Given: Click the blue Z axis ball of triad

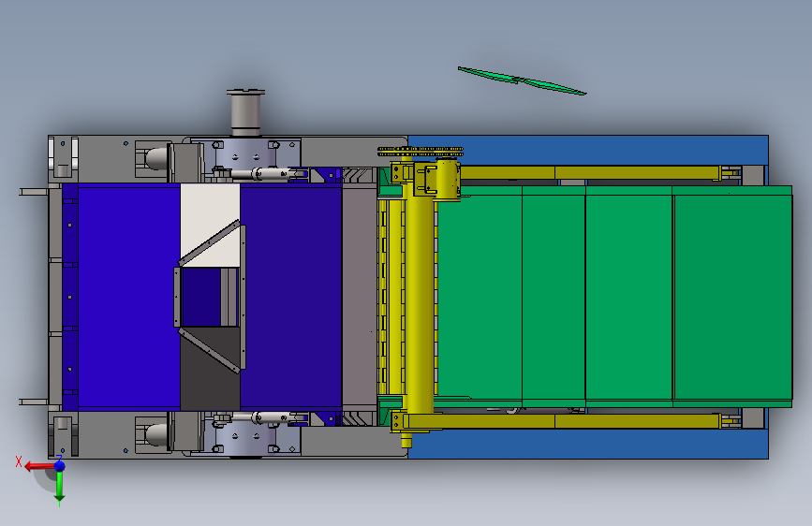Looking at the screenshot, I should tap(60, 465).
